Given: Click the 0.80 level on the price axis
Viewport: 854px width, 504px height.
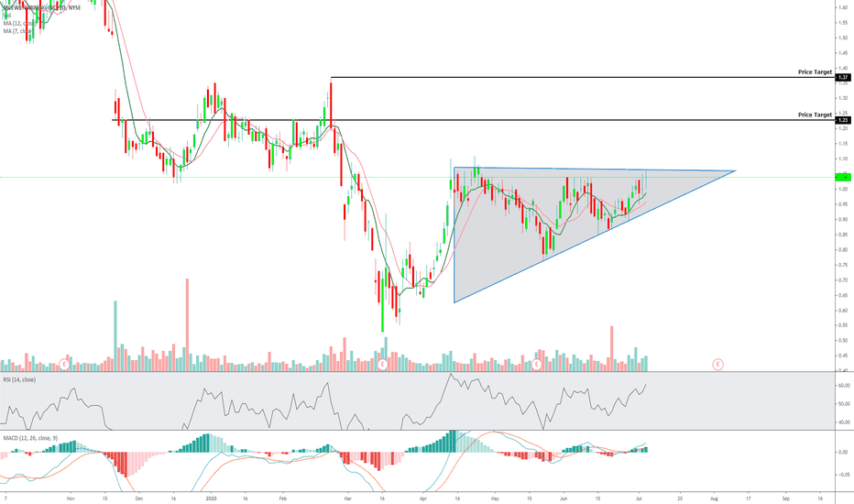Looking at the screenshot, I should (843, 249).
